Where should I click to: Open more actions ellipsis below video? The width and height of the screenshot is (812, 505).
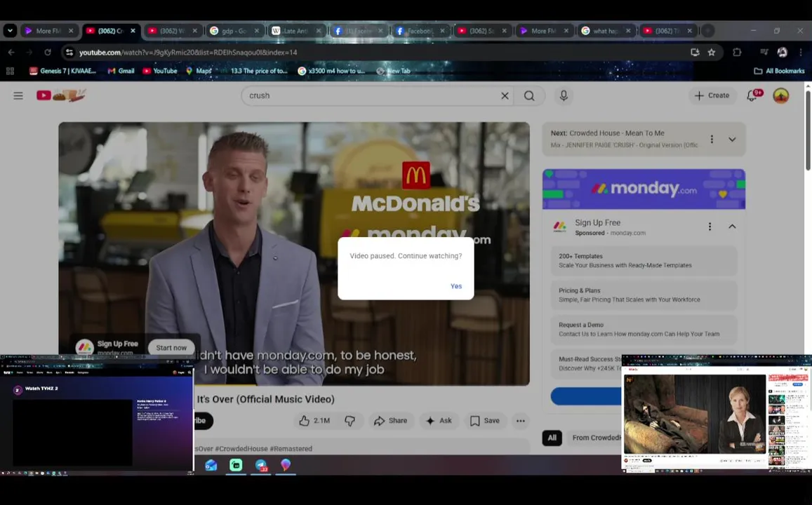[521, 421]
